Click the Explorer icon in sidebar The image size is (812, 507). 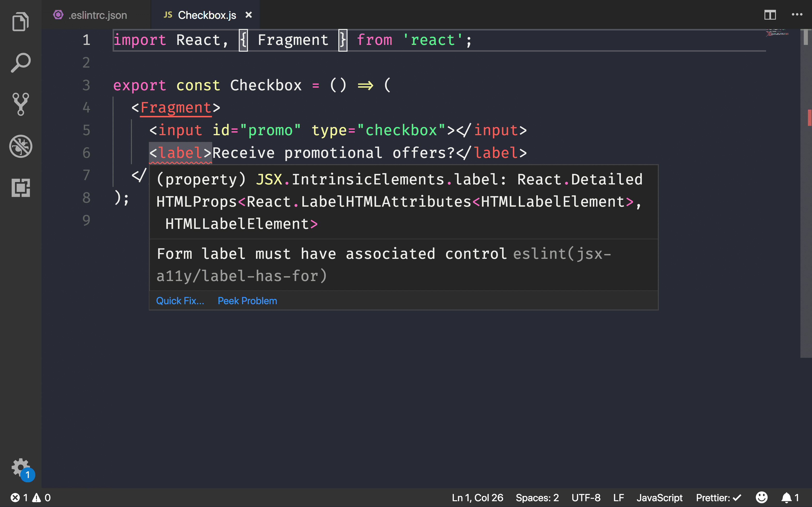pyautogui.click(x=21, y=22)
